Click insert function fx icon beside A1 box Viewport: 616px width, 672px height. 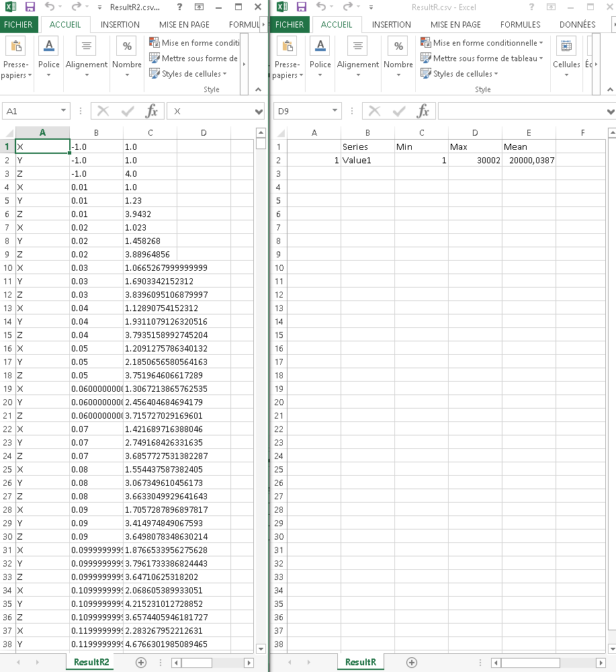coord(152,112)
